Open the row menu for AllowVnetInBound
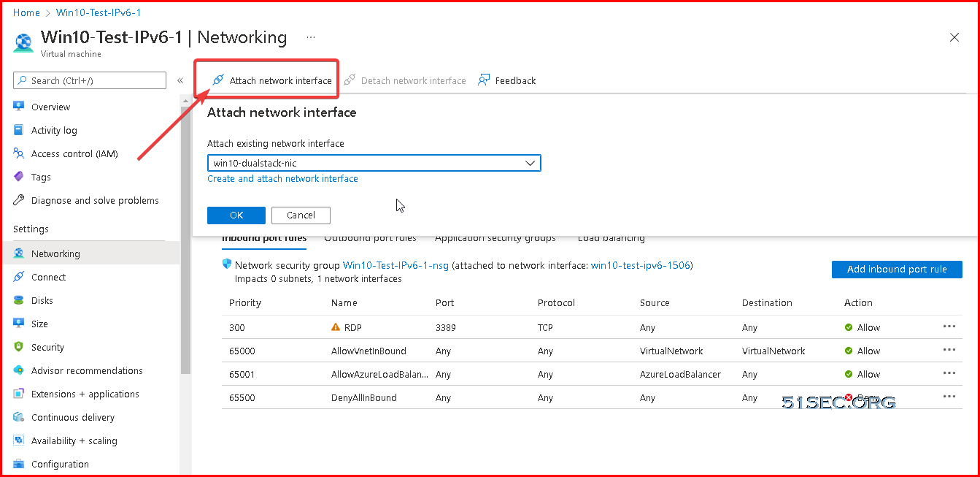The image size is (980, 477). coord(949,350)
